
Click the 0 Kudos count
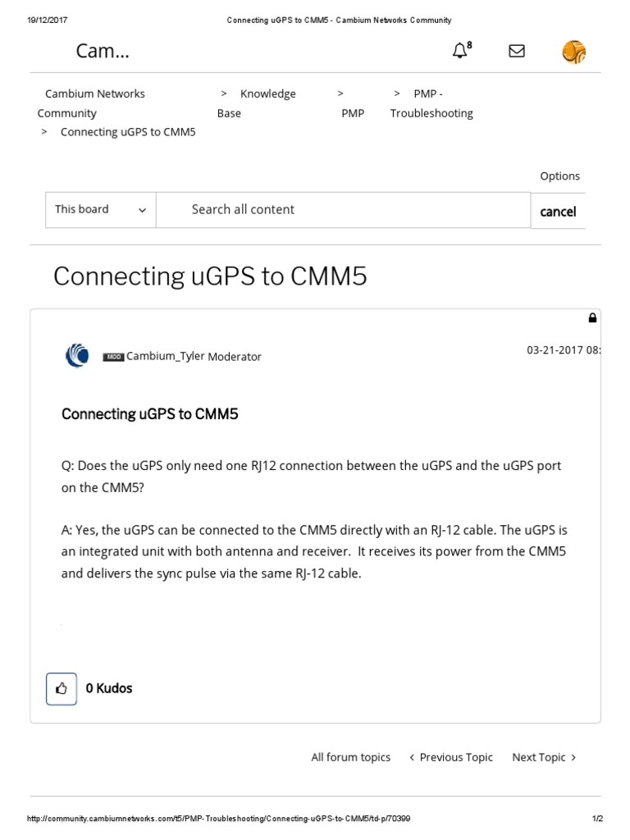point(109,688)
